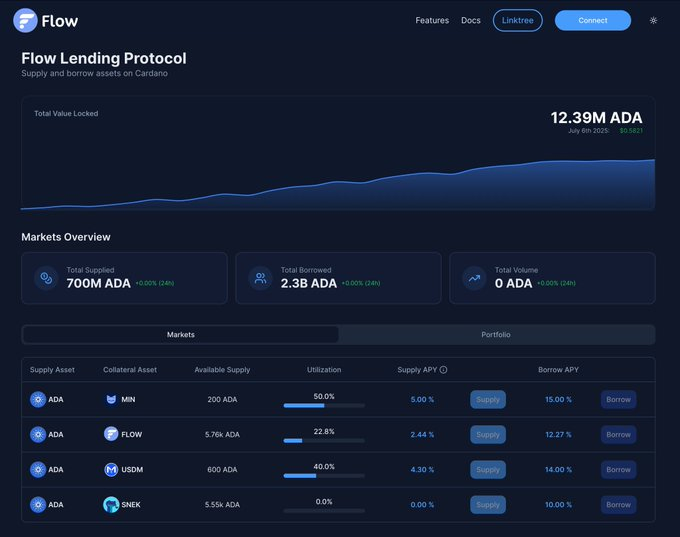Click the 10.00 % borrow APY

pos(558,504)
